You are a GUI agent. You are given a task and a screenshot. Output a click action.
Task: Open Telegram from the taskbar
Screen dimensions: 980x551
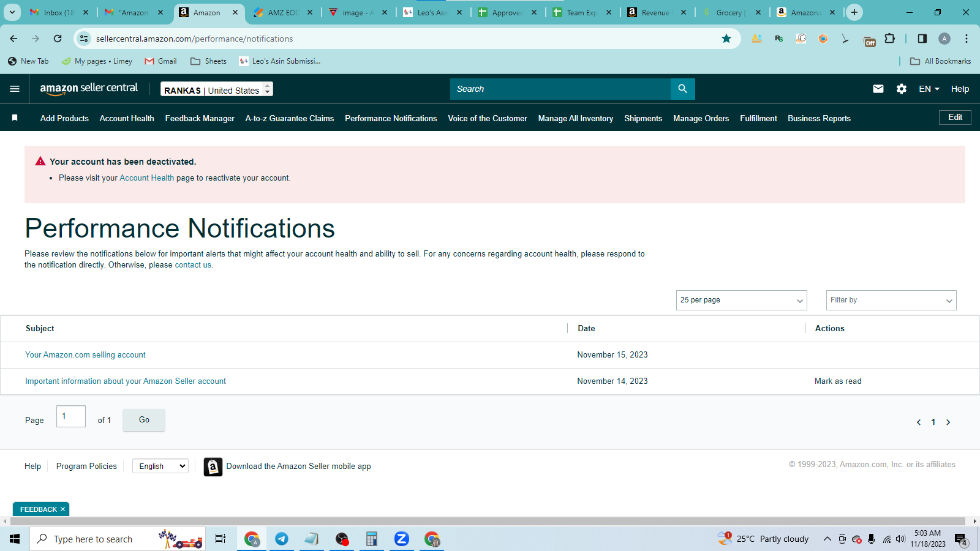coord(282,539)
